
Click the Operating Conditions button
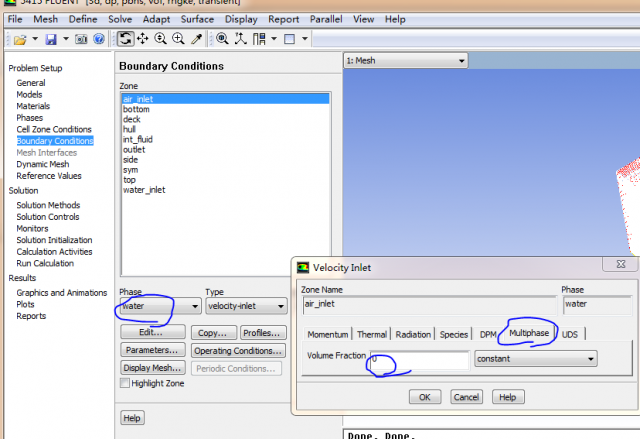(235, 351)
